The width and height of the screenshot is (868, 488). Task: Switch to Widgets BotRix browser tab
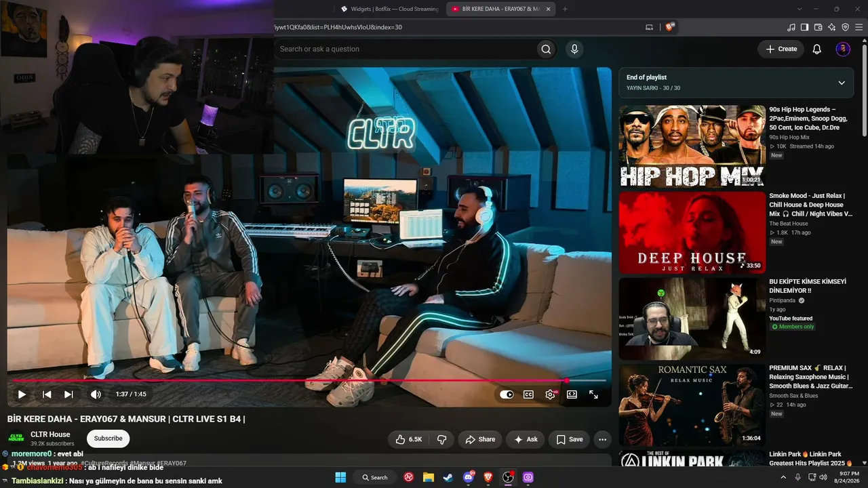pos(390,9)
